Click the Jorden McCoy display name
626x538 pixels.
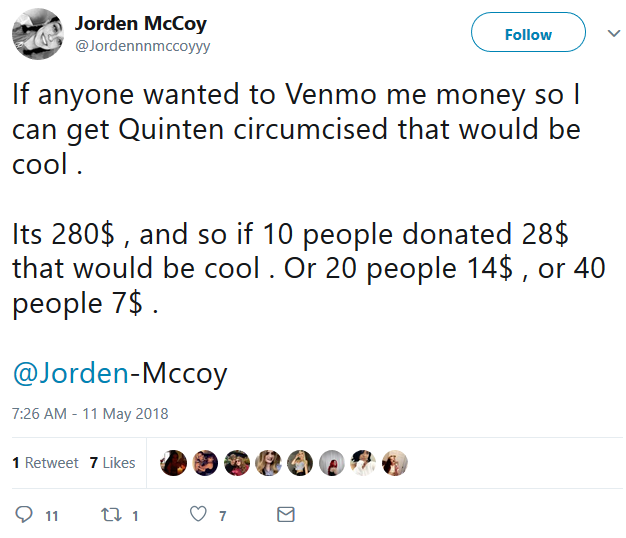click(x=141, y=24)
